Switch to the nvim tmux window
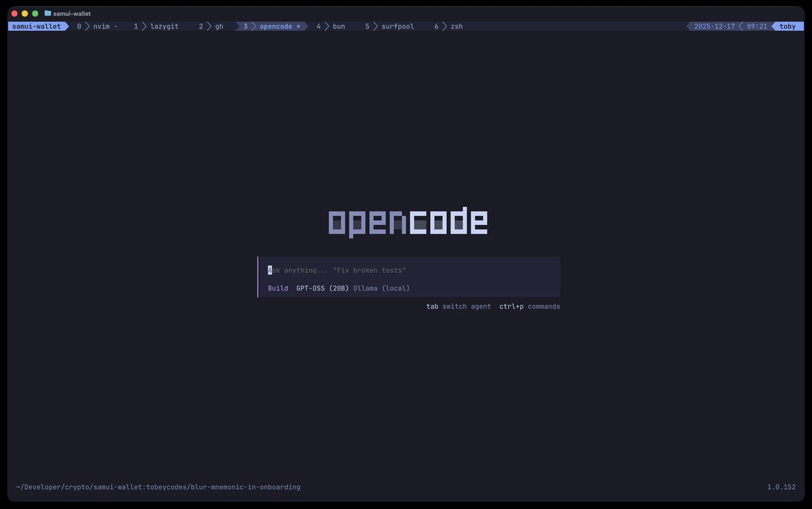Viewport: 812px width, 509px height. click(97, 26)
